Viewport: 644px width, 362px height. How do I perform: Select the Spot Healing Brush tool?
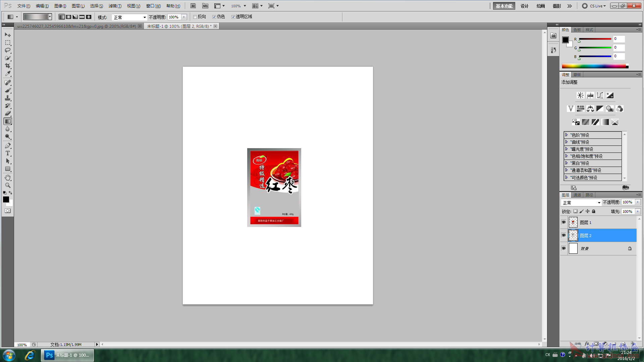point(8,82)
